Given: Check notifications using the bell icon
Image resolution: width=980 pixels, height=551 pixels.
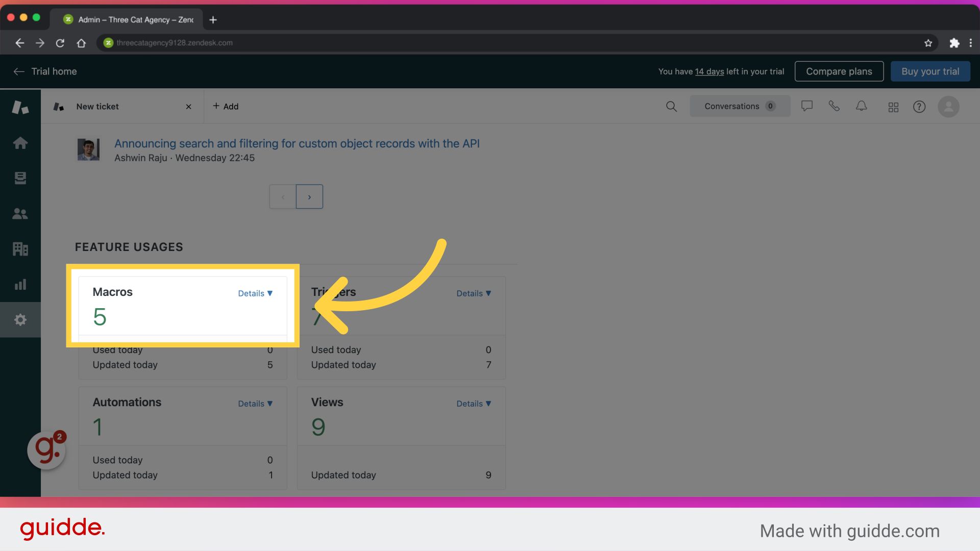Looking at the screenshot, I should [861, 106].
